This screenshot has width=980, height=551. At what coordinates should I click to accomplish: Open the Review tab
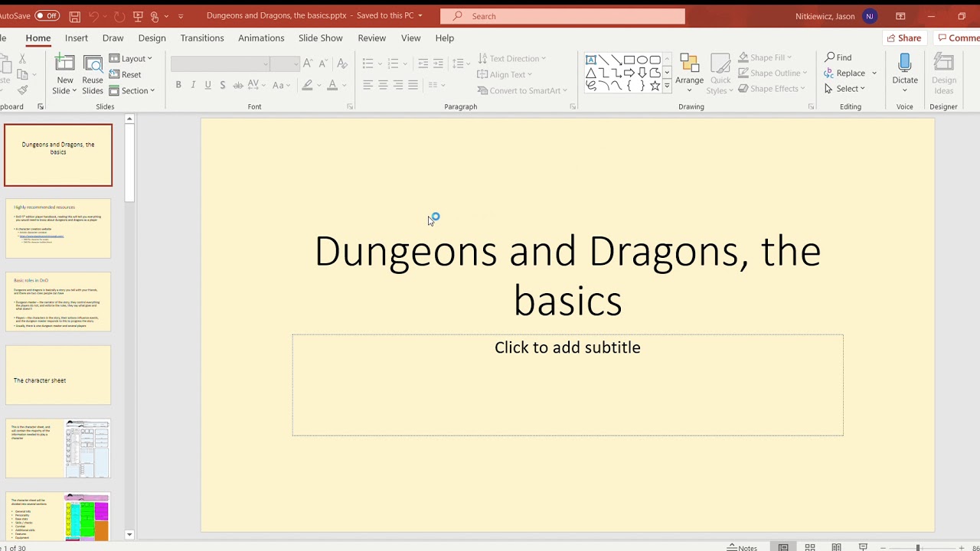371,37
